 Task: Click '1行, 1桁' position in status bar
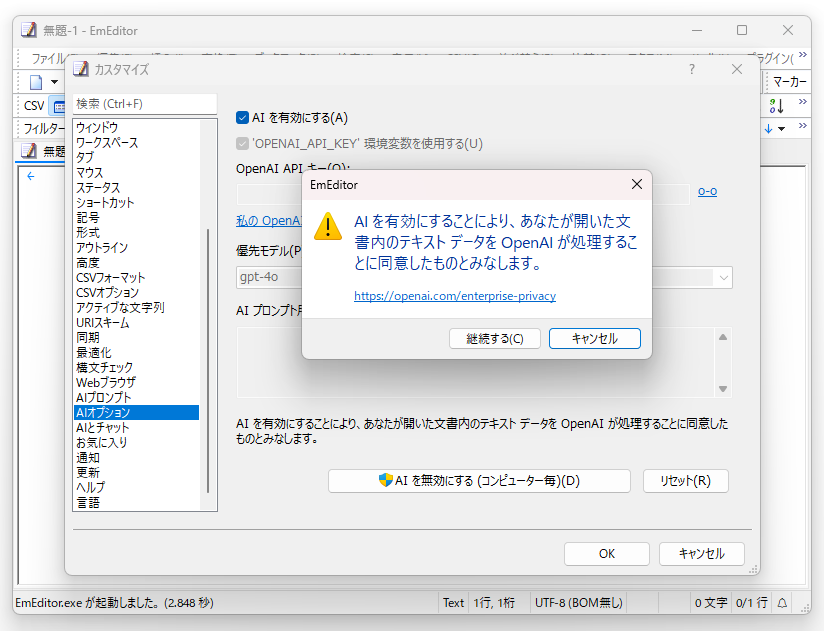point(494,603)
